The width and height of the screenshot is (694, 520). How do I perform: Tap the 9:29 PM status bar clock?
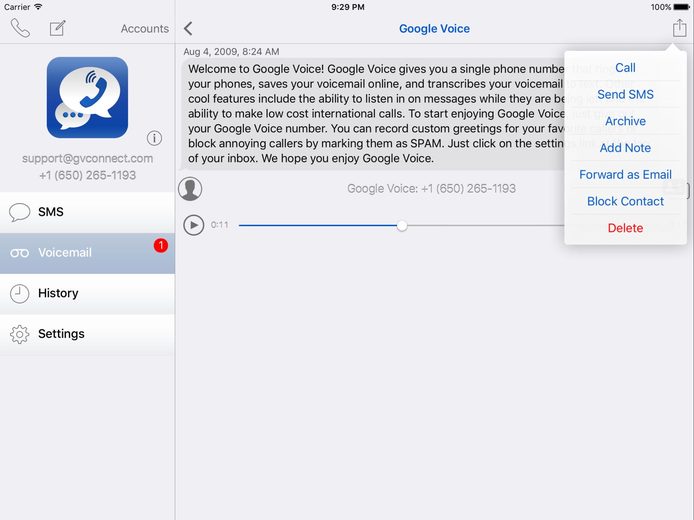(348, 7)
